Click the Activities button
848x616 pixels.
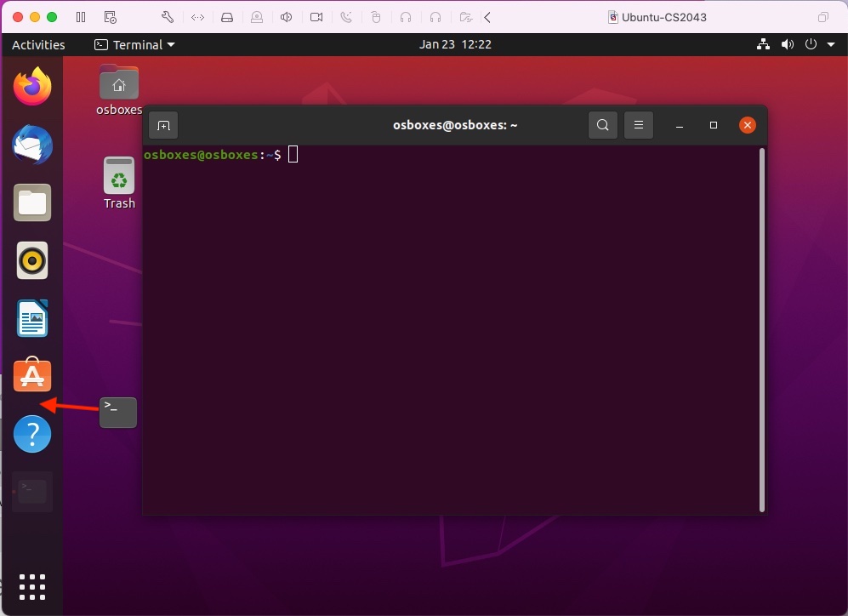click(x=38, y=44)
